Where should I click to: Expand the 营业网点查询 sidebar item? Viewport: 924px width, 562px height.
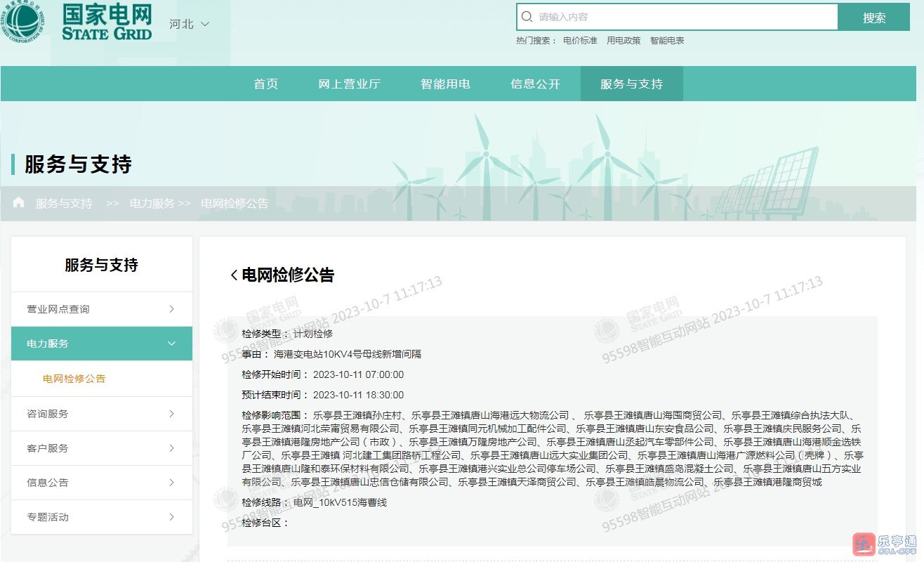(102, 309)
